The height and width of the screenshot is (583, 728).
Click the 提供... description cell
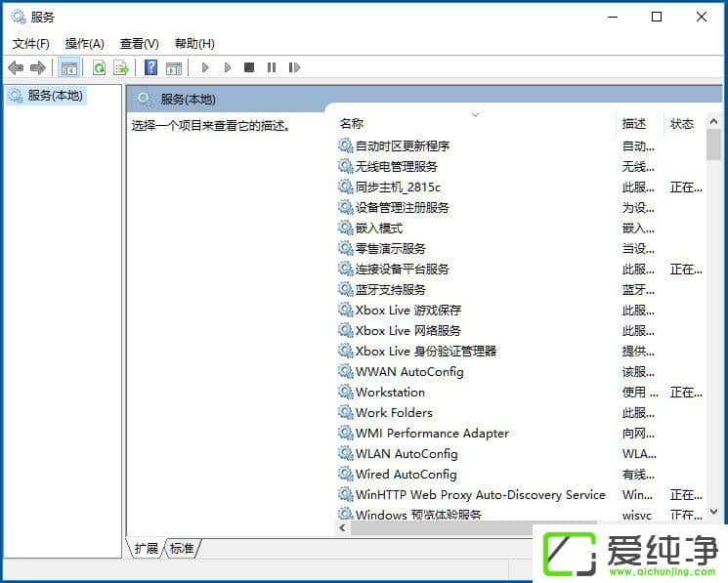[638, 352]
